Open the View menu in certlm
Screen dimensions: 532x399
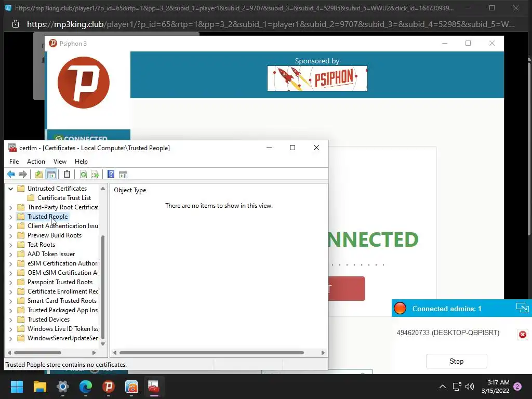(60, 162)
